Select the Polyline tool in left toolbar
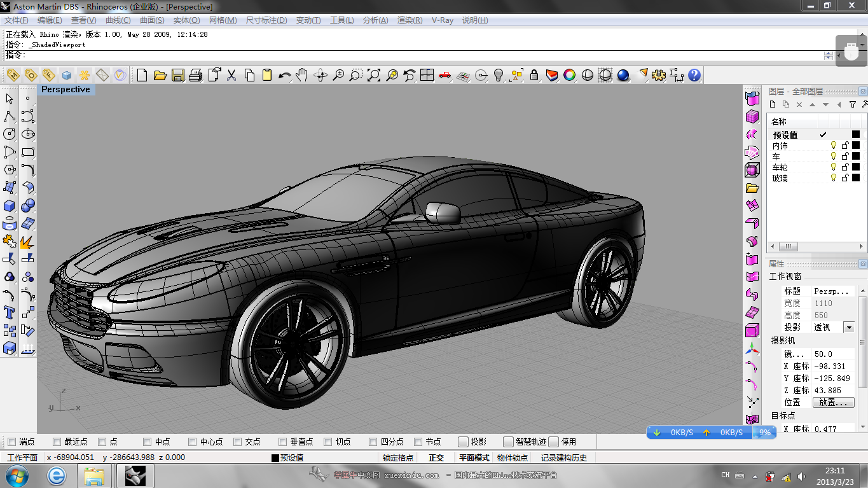868x488 pixels. [10, 116]
